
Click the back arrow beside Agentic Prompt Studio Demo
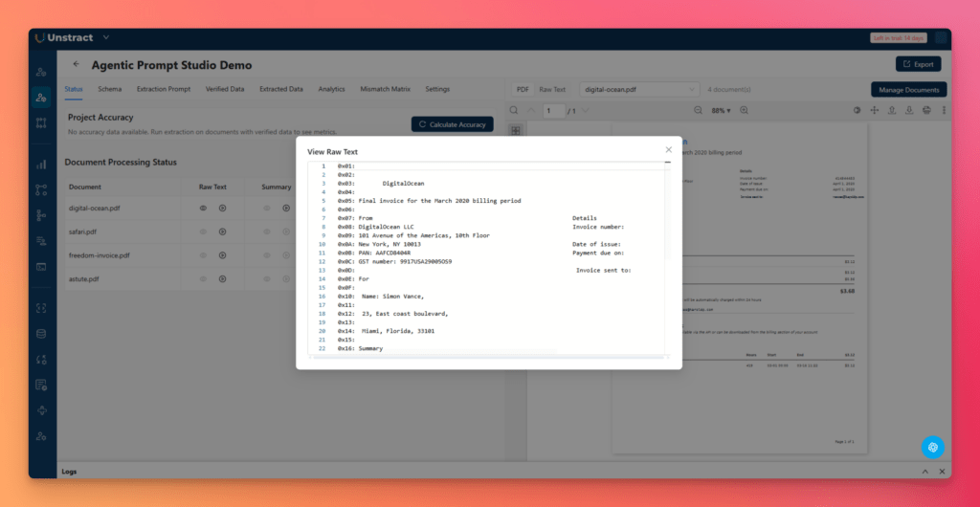77,65
